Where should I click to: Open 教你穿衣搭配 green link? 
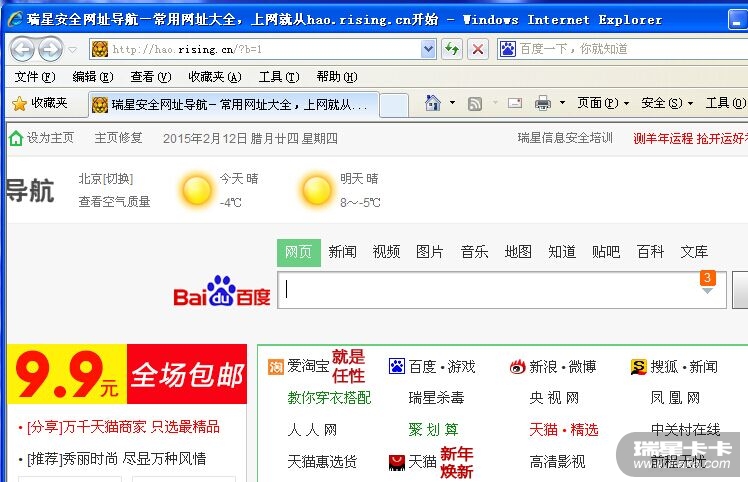pos(329,398)
